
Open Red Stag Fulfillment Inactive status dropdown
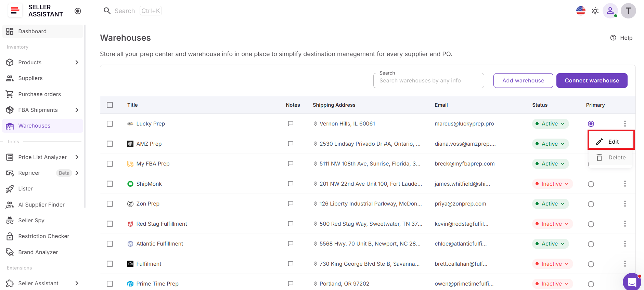tap(552, 224)
